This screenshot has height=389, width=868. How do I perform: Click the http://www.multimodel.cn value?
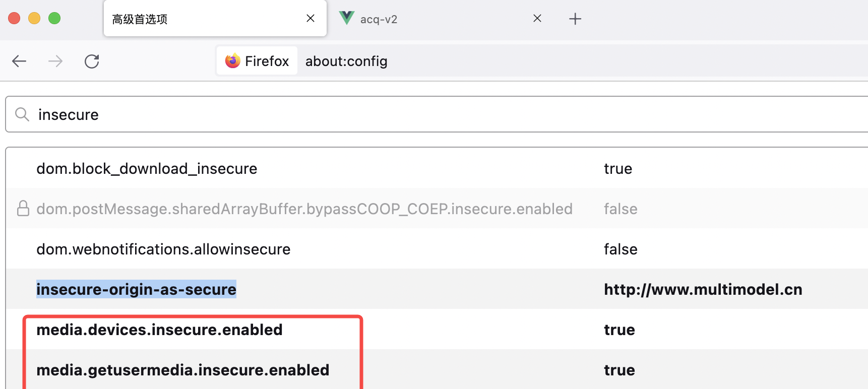[703, 289]
